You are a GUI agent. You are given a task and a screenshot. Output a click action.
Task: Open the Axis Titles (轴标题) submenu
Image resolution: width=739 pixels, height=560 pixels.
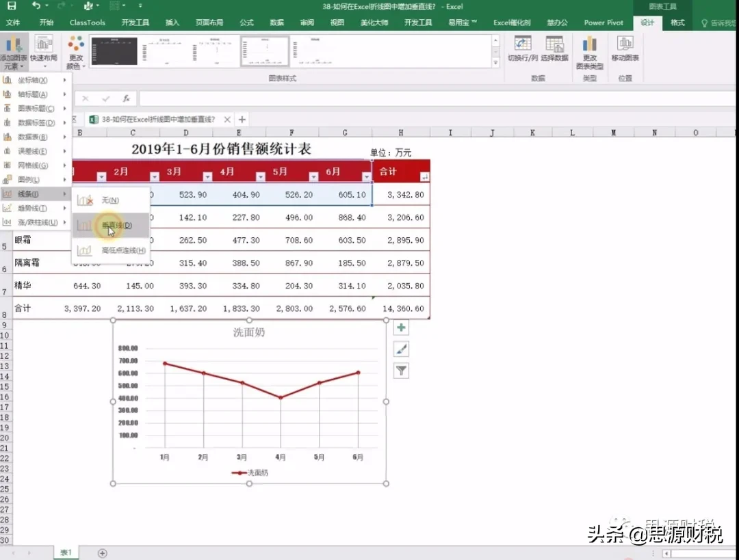pos(35,94)
